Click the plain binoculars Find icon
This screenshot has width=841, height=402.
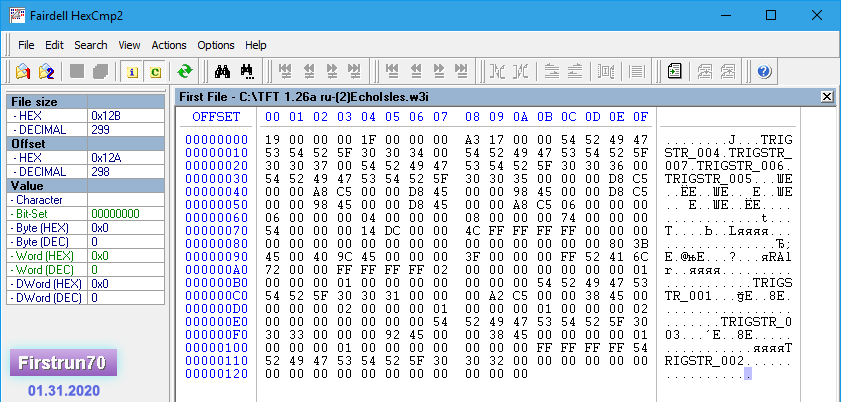[222, 71]
